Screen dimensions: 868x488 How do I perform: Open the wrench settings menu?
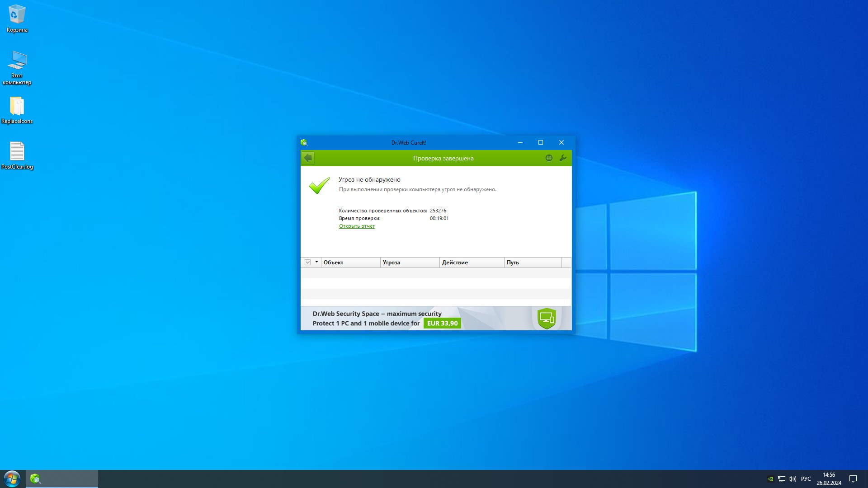563,158
